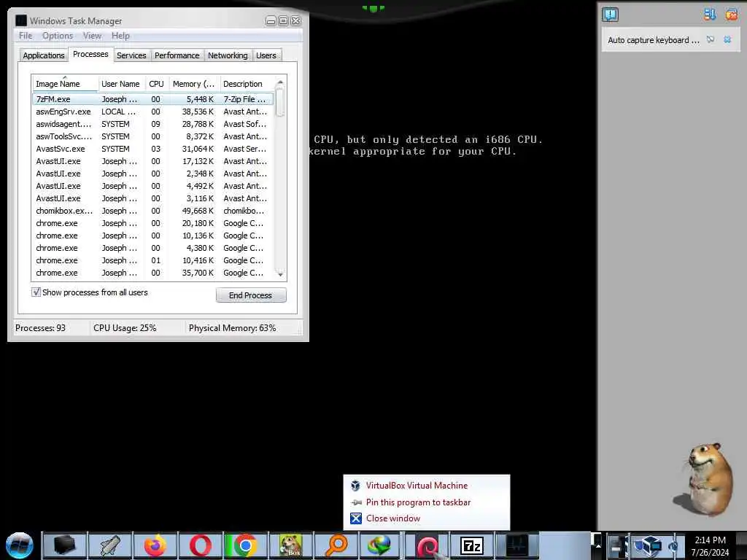The image size is (747, 560).
Task: Switch to the Applications tab
Action: pyautogui.click(x=43, y=55)
